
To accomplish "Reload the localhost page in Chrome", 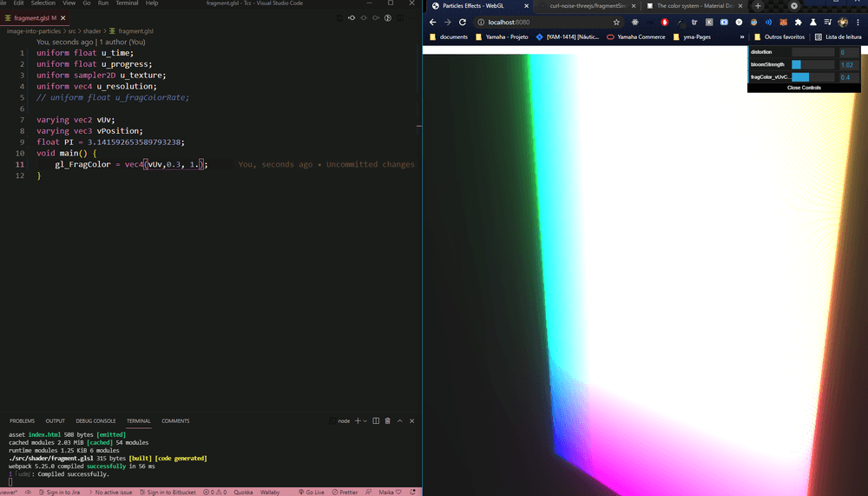I will pos(463,22).
